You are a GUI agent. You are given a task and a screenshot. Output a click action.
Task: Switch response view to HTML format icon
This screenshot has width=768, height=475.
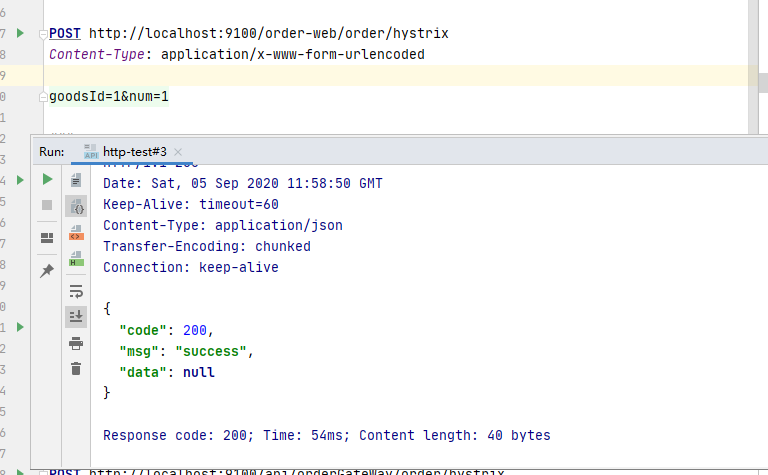pyautogui.click(x=76, y=259)
